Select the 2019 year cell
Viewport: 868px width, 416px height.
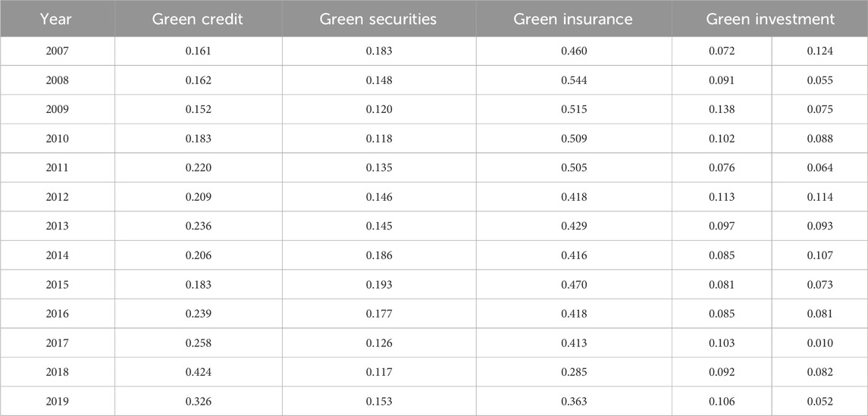click(x=57, y=402)
